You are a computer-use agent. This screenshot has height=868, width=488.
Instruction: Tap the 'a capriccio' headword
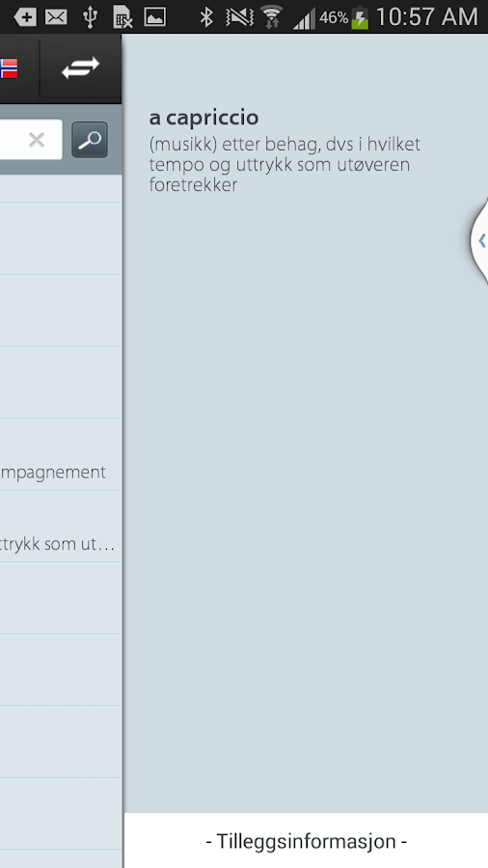pyautogui.click(x=203, y=118)
